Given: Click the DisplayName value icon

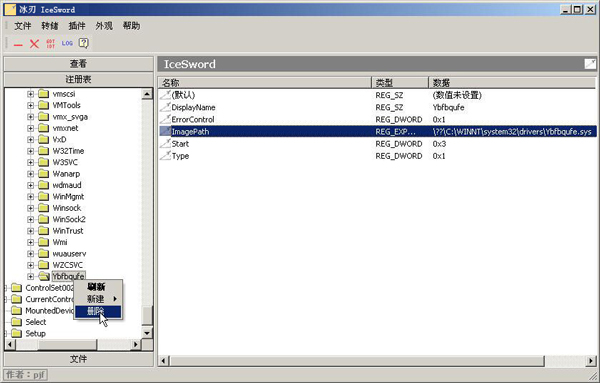Looking at the screenshot, I should (x=165, y=107).
